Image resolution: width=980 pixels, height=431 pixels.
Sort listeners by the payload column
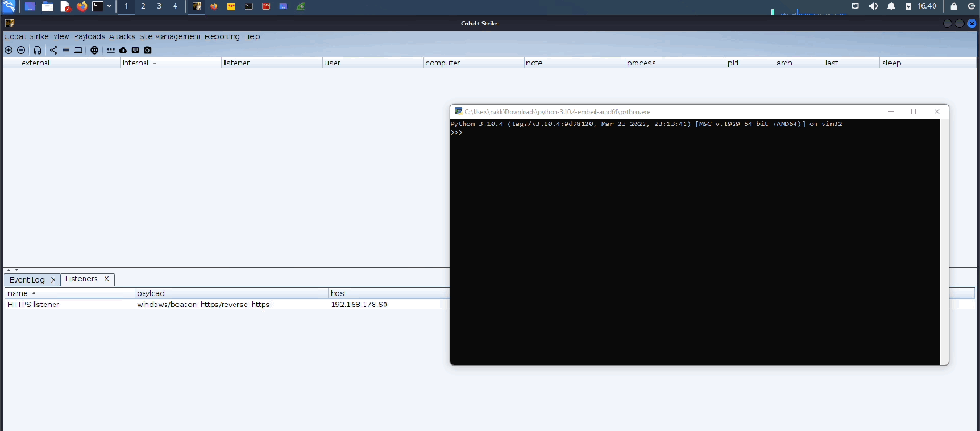pyautogui.click(x=232, y=294)
